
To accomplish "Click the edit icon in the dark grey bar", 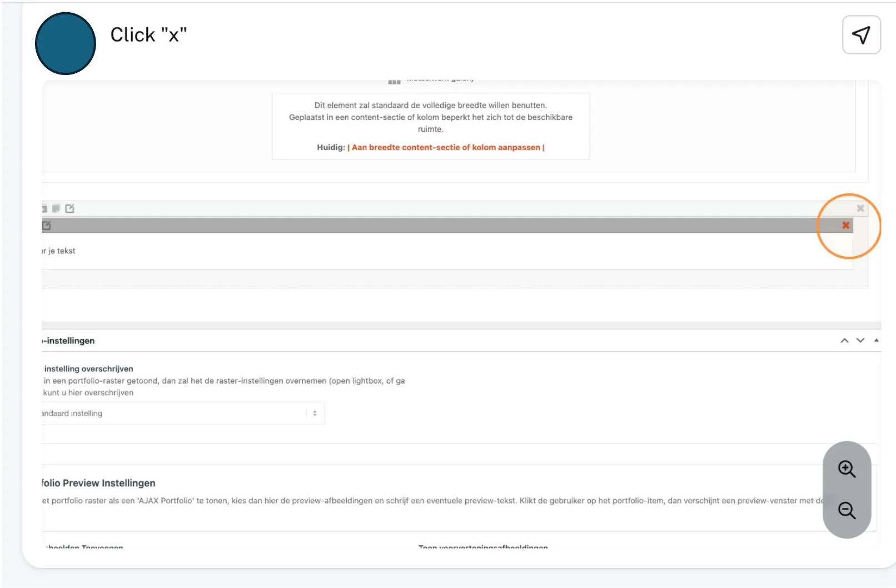I will tap(46, 225).
